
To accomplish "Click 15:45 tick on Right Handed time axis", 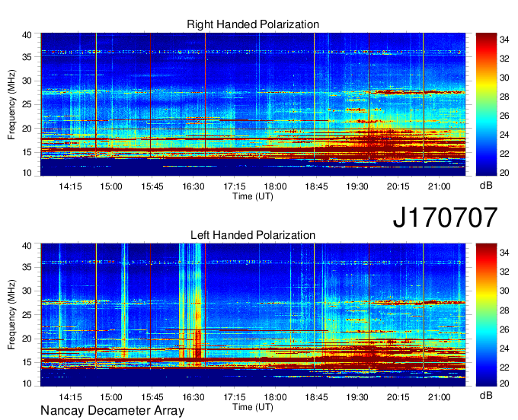I will (152, 186).
